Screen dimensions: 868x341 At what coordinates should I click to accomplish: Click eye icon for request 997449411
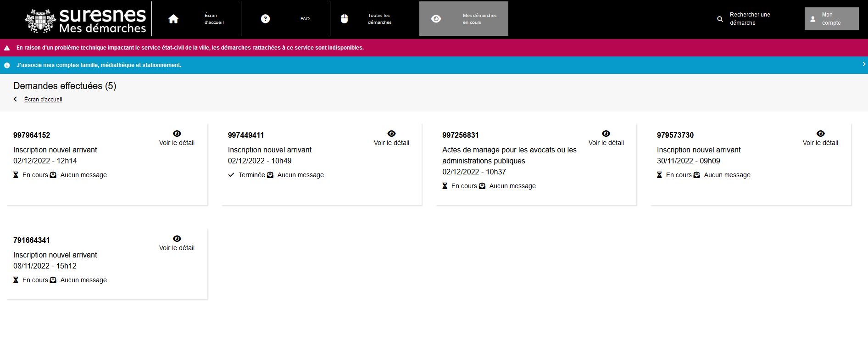tap(391, 134)
